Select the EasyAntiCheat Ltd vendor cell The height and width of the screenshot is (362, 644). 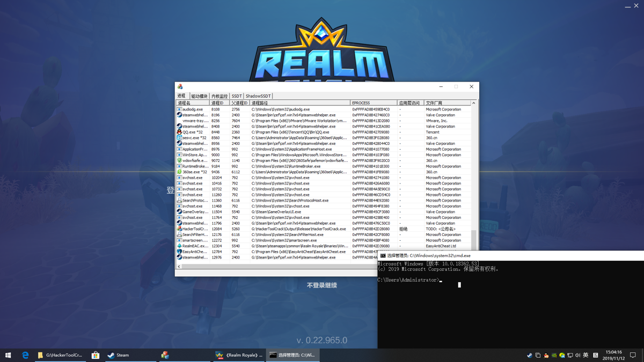pos(447,246)
